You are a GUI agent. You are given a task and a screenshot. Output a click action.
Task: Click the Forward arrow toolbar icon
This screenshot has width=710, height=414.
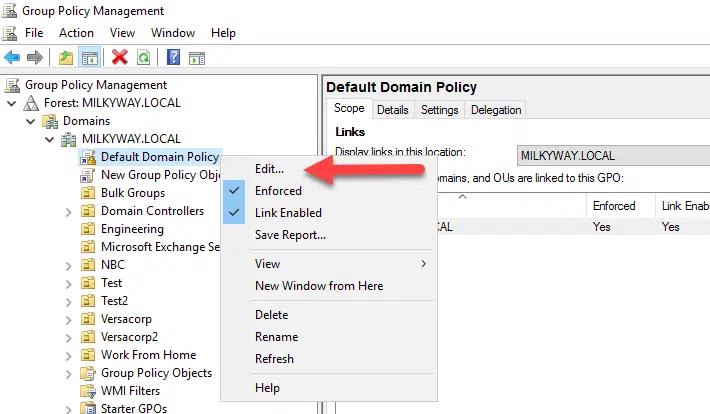point(35,58)
